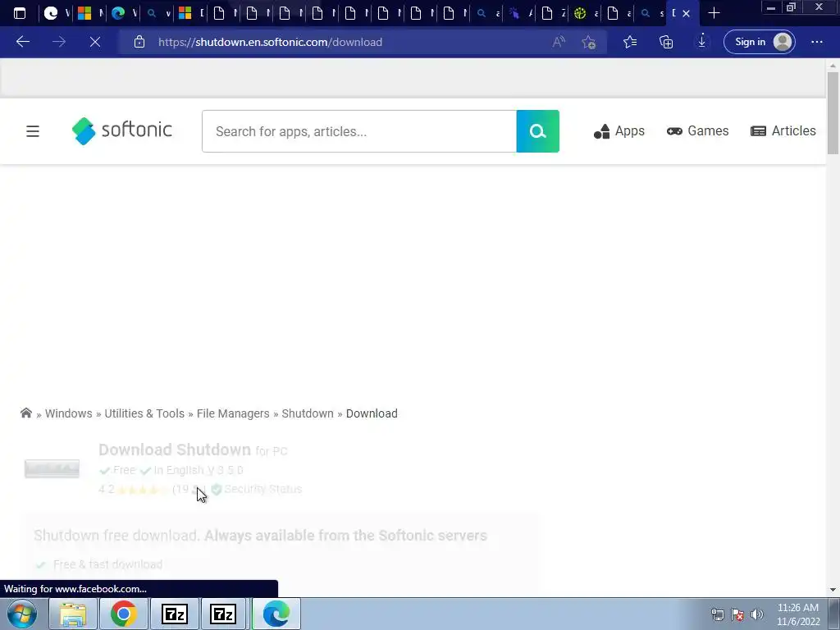Screen dimensions: 840x630
Task: Click the page vertical scrollbar thumb
Action: [x=833, y=112]
